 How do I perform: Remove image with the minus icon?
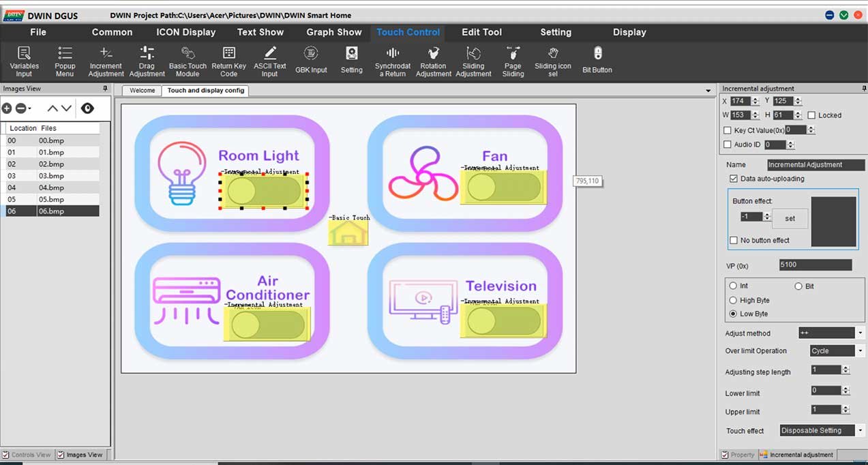(x=20, y=108)
